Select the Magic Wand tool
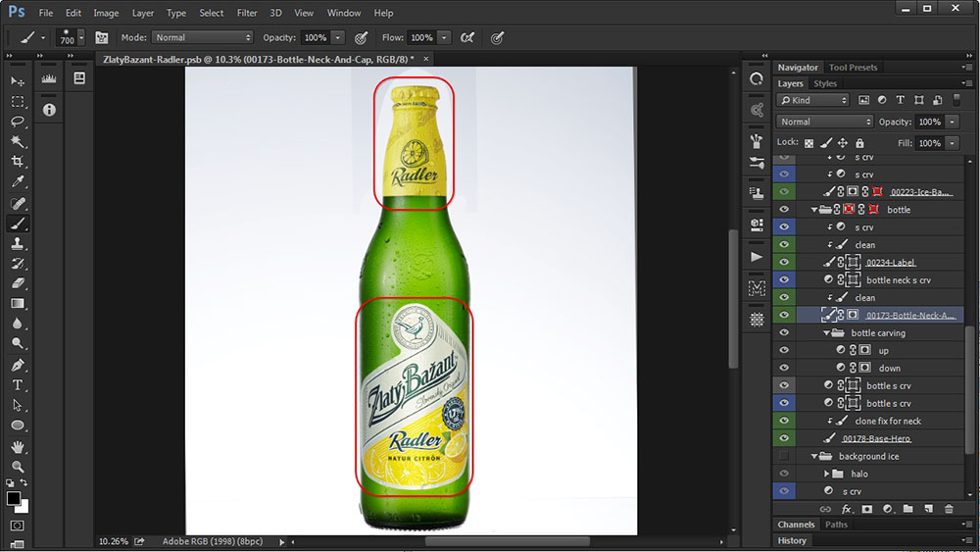 pyautogui.click(x=18, y=142)
